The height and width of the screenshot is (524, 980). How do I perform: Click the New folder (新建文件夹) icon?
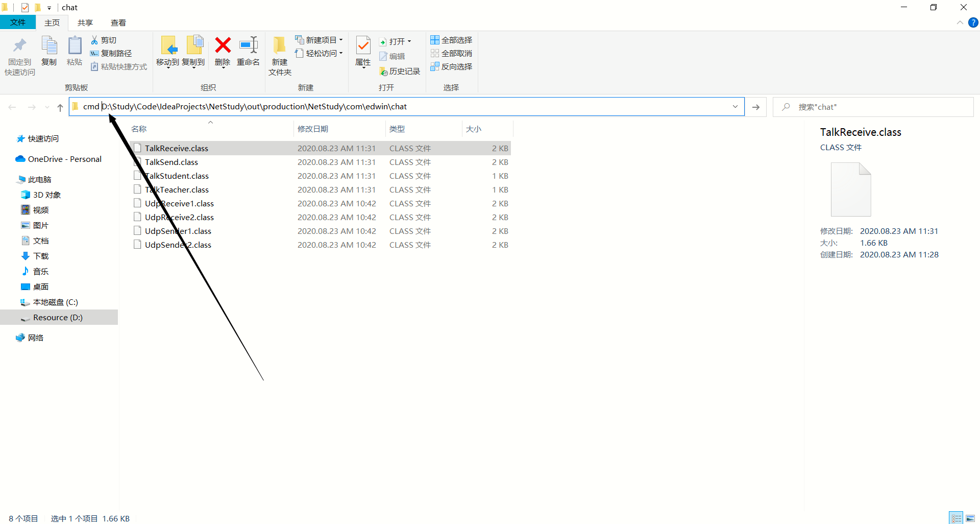click(x=279, y=45)
